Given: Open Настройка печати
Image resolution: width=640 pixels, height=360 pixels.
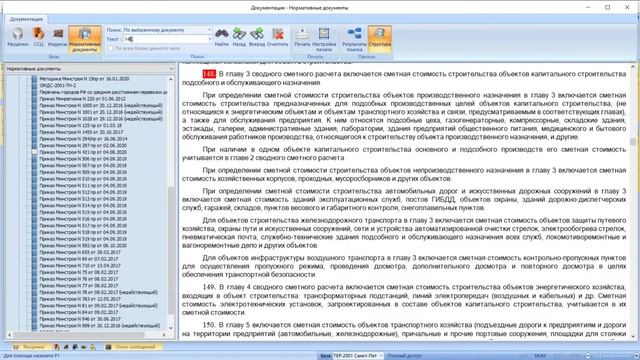Looking at the screenshot, I should [x=324, y=39].
